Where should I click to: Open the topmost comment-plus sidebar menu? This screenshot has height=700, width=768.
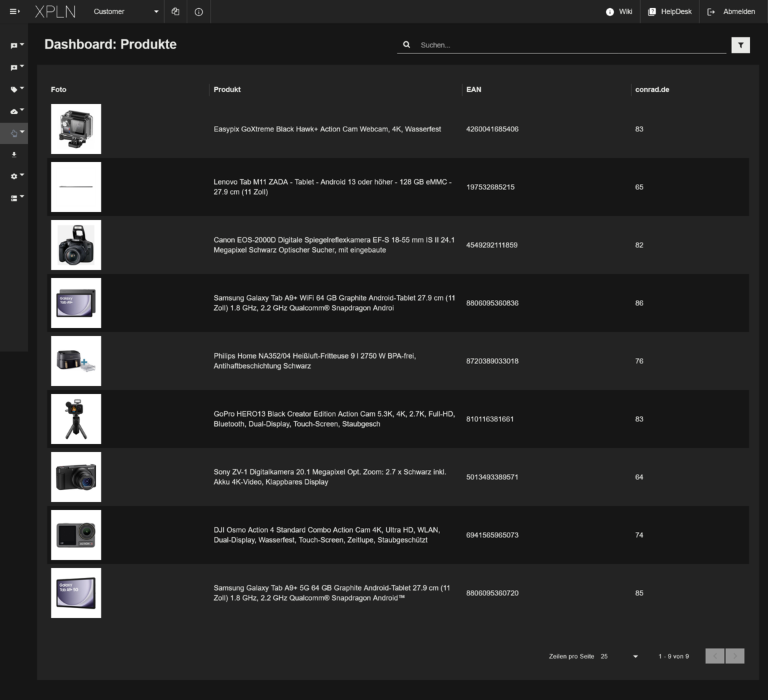(x=17, y=45)
